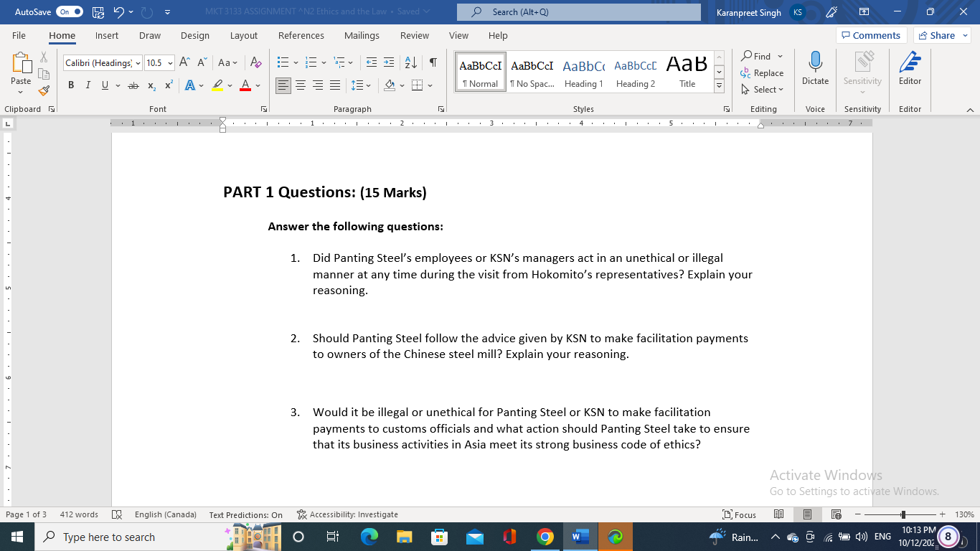This screenshot has width=980, height=551.
Task: Open font name dropdown
Action: (137, 63)
